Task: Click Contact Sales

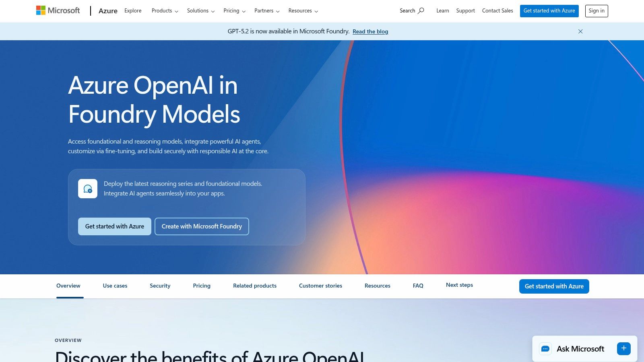Action: 497,11
